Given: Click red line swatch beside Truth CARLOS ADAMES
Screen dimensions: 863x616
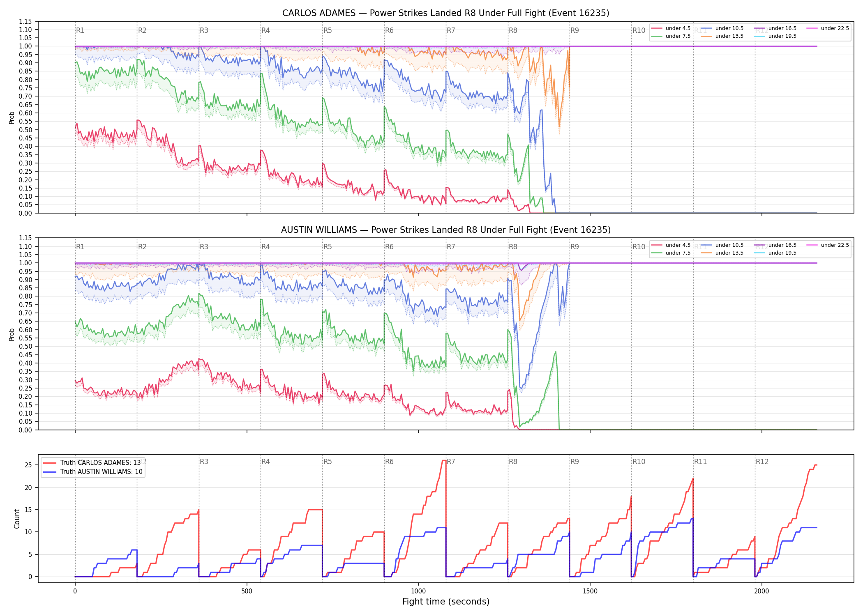Looking at the screenshot, I should tap(50, 463).
